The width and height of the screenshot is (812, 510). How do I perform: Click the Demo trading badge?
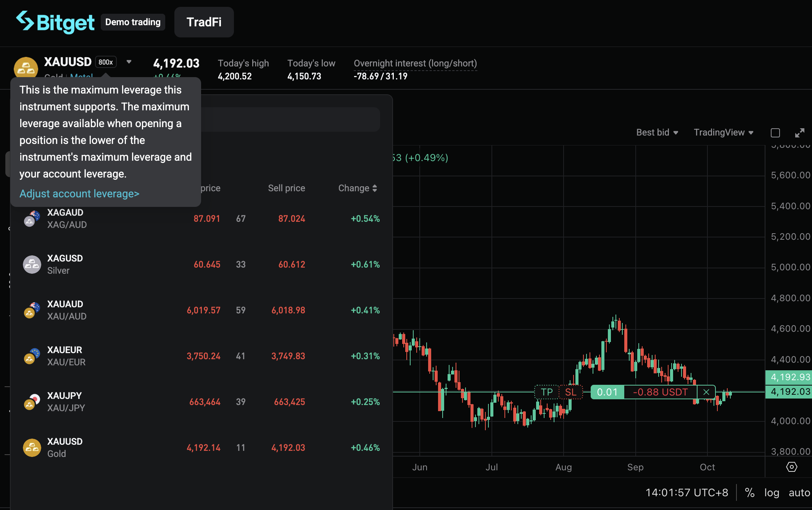pyautogui.click(x=133, y=22)
